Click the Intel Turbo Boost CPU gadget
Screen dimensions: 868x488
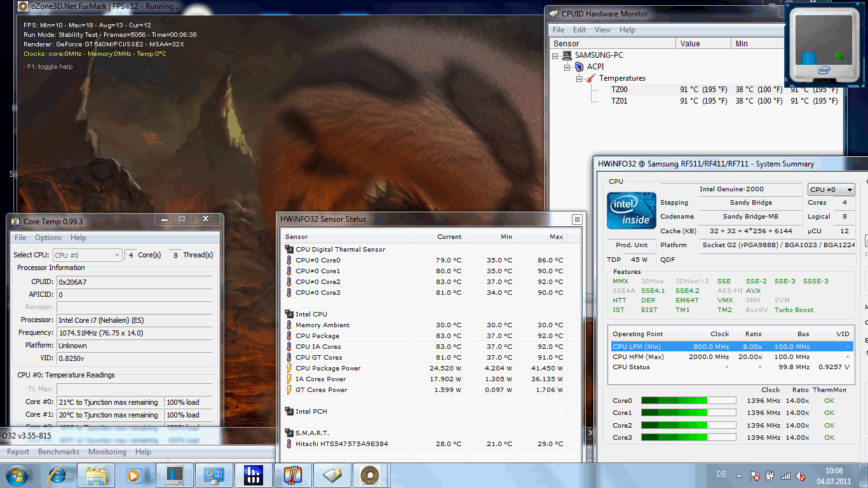[824, 44]
